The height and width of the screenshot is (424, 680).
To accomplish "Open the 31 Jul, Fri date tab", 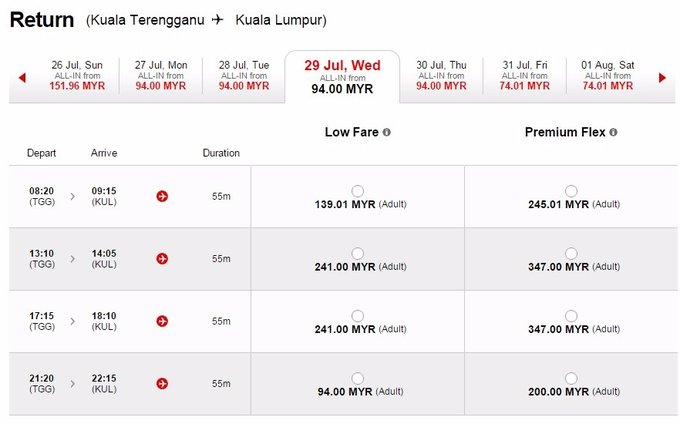I will pos(525,76).
